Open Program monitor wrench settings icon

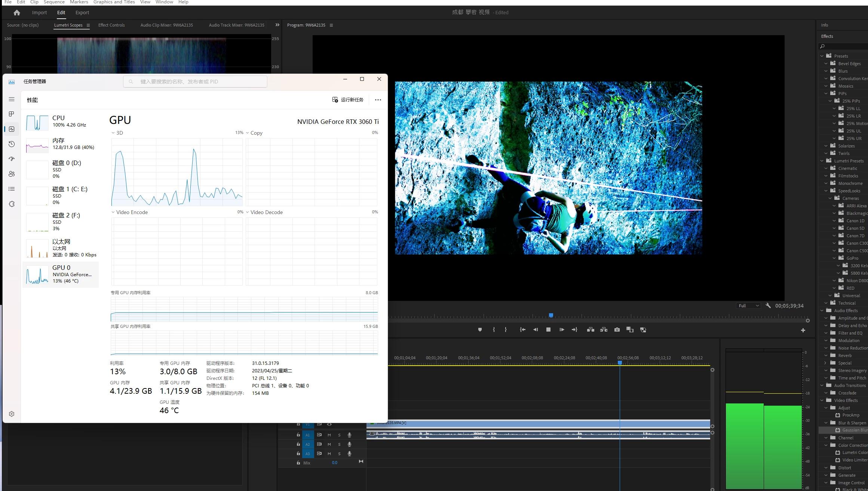coord(768,306)
